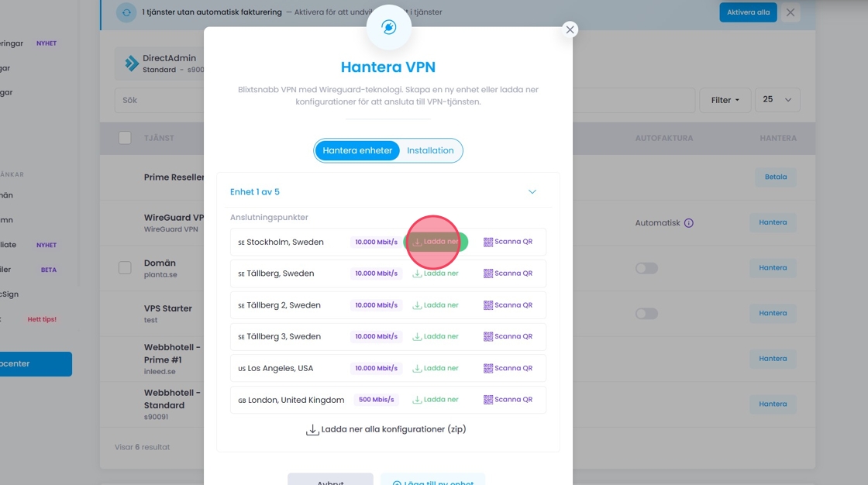Select the Hantera enheter tab

357,150
